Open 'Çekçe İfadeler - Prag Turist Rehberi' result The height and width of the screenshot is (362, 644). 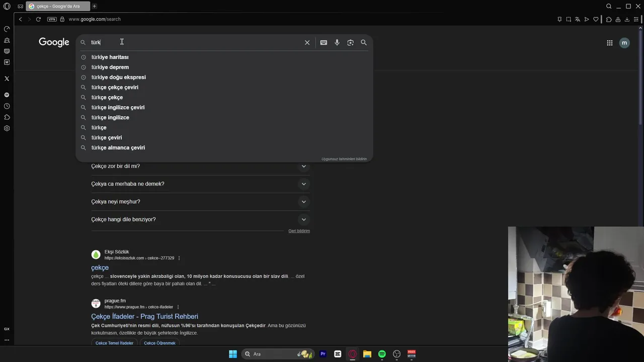click(x=144, y=316)
